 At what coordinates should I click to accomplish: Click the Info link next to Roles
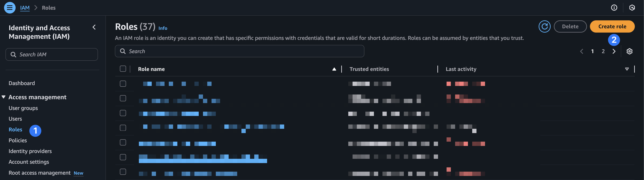[x=163, y=28]
